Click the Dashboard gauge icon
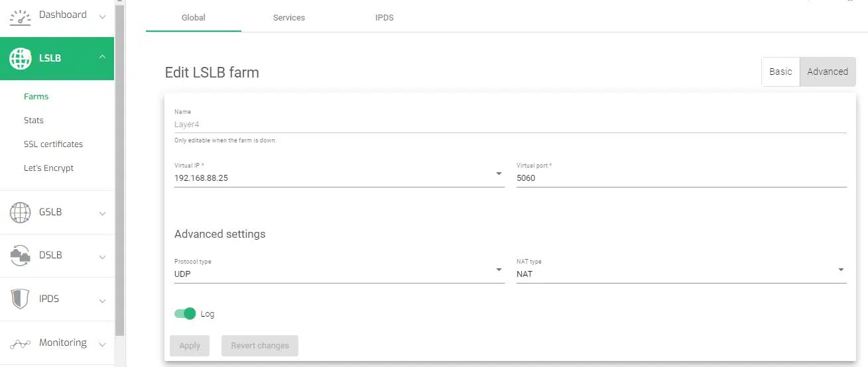 [x=21, y=17]
